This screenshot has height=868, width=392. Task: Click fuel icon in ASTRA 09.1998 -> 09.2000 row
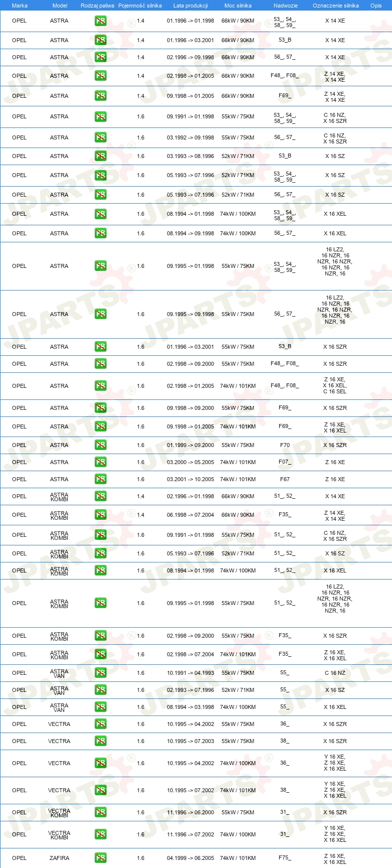click(x=101, y=408)
